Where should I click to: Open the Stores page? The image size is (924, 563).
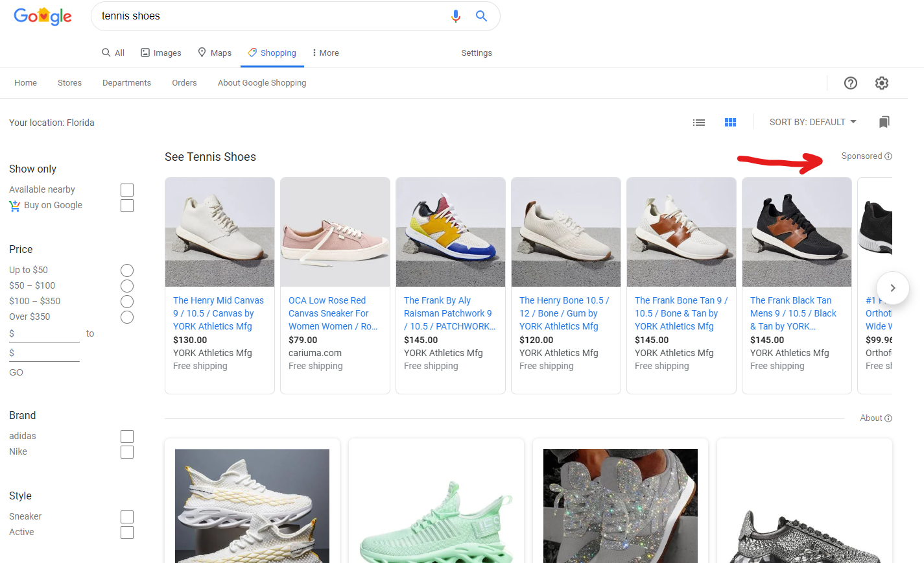(x=69, y=83)
